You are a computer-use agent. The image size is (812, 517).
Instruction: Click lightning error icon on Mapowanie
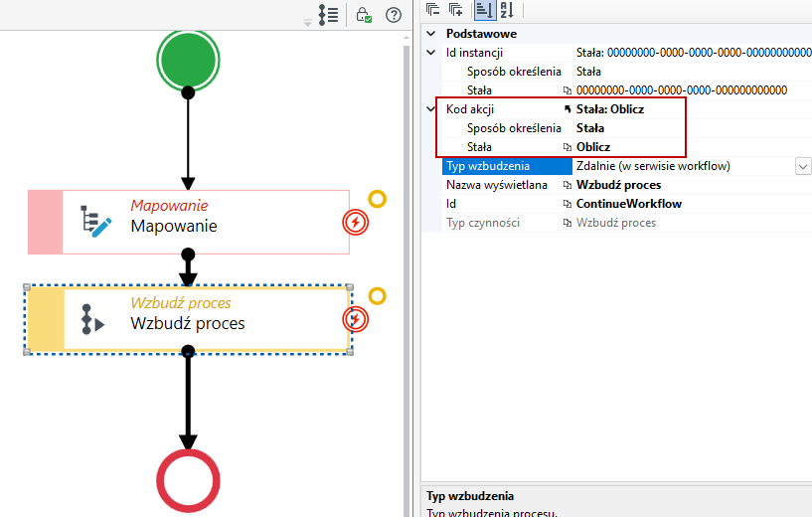click(x=355, y=223)
